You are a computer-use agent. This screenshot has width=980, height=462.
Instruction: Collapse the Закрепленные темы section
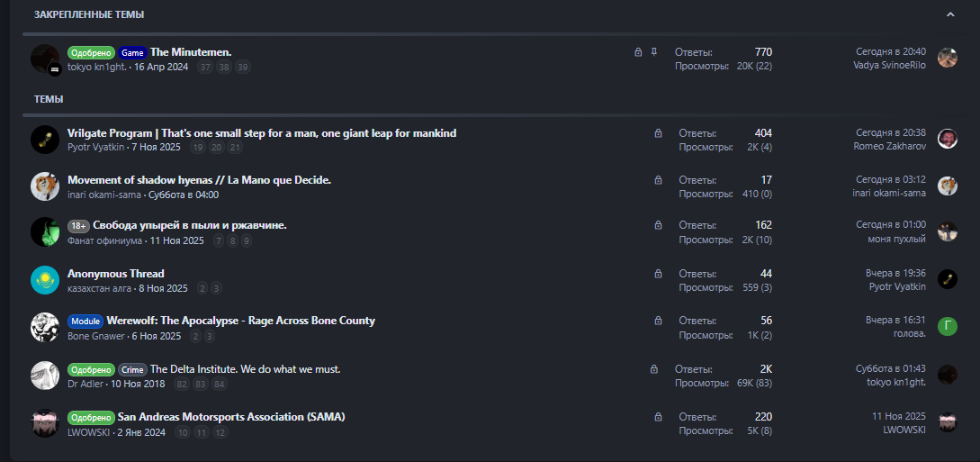[950, 14]
